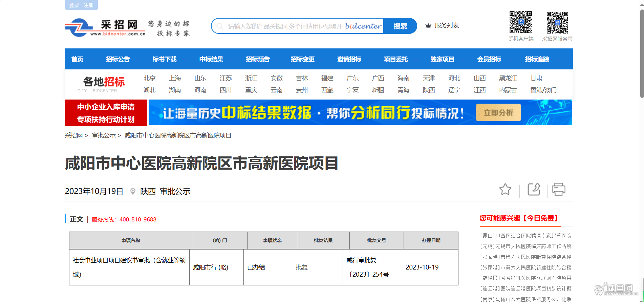Viewport: 644px width, 302px height.
Task: Click 审批公示 tag beside date
Action: pyautogui.click(x=175, y=191)
